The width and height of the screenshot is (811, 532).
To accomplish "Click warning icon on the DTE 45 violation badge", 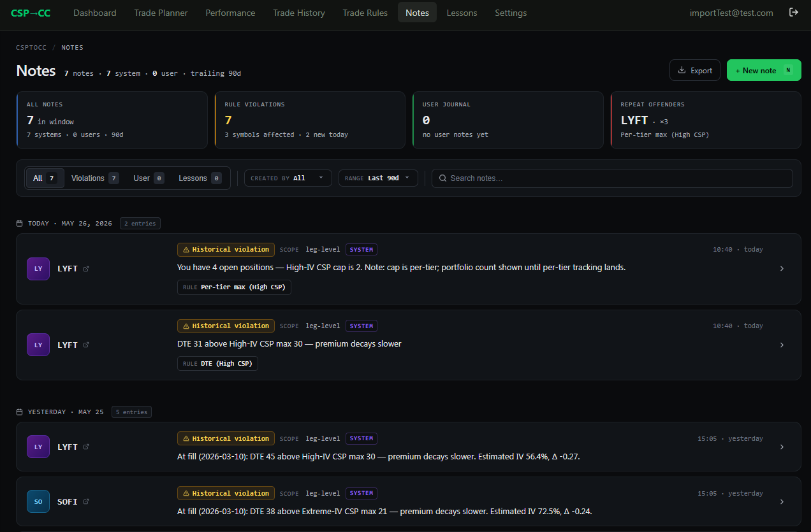I will click(186, 438).
